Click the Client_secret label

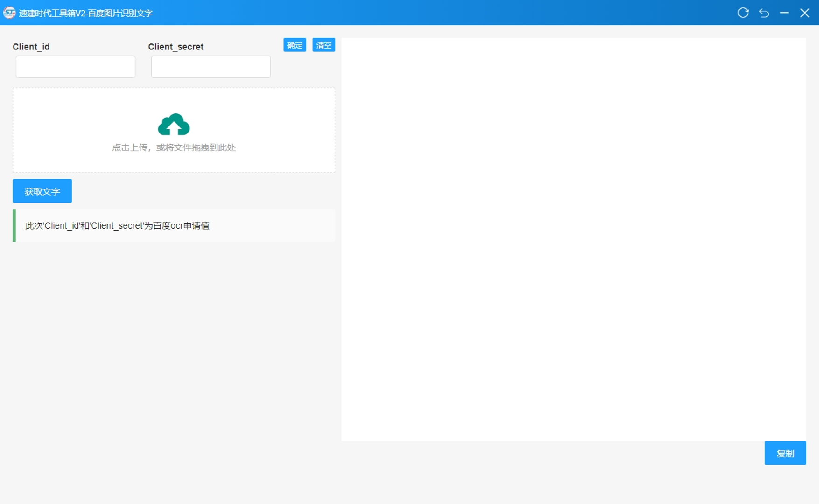pos(175,47)
